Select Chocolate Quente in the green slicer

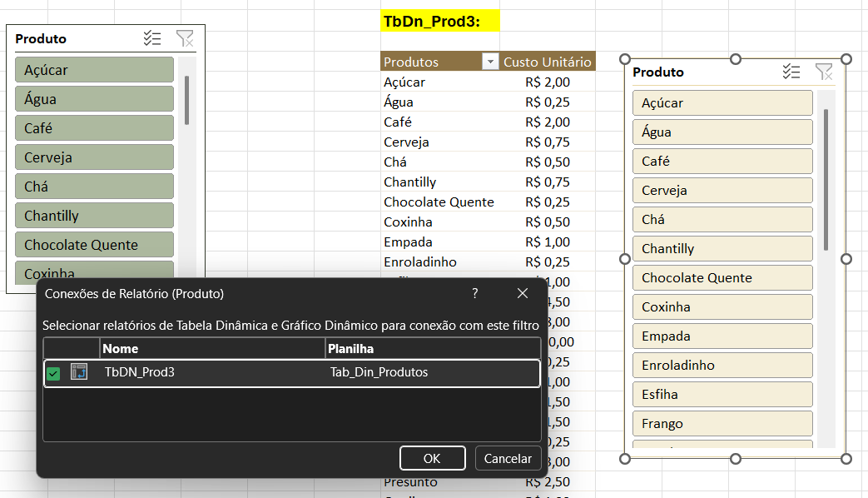click(95, 245)
